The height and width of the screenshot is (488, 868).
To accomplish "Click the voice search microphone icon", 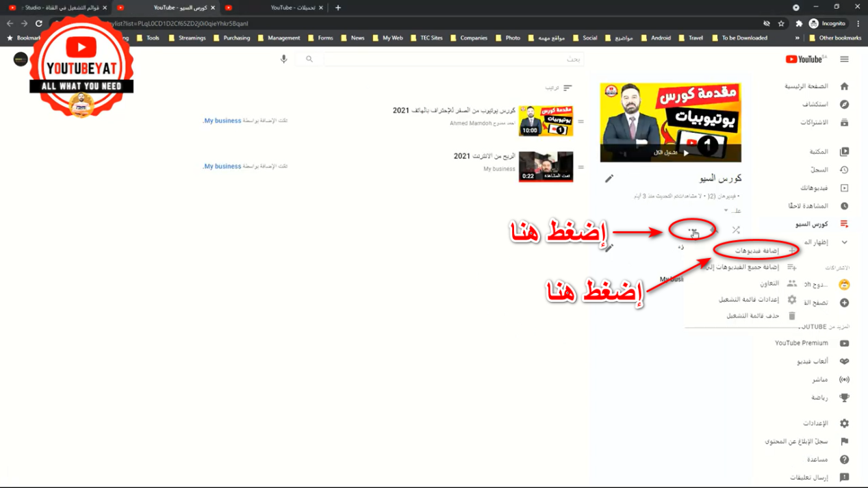I will pos(283,60).
